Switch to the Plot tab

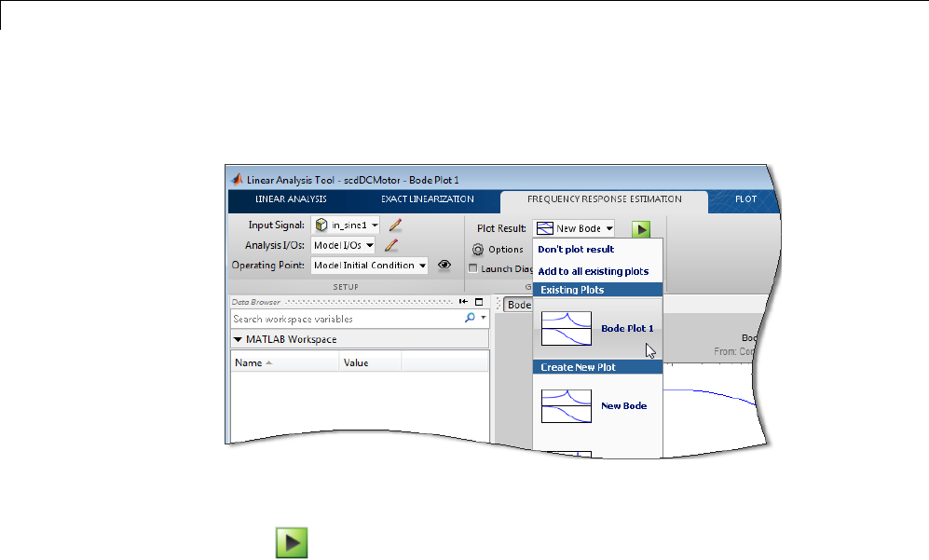tap(745, 199)
